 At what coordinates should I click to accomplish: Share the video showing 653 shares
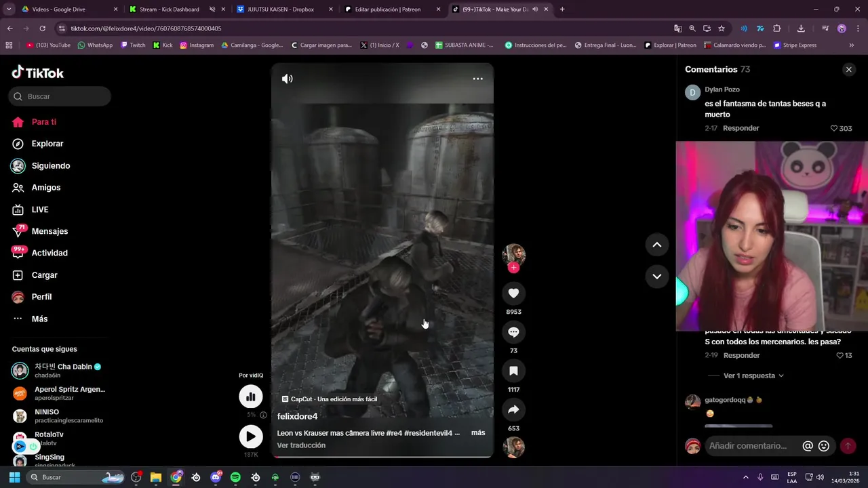tap(513, 409)
